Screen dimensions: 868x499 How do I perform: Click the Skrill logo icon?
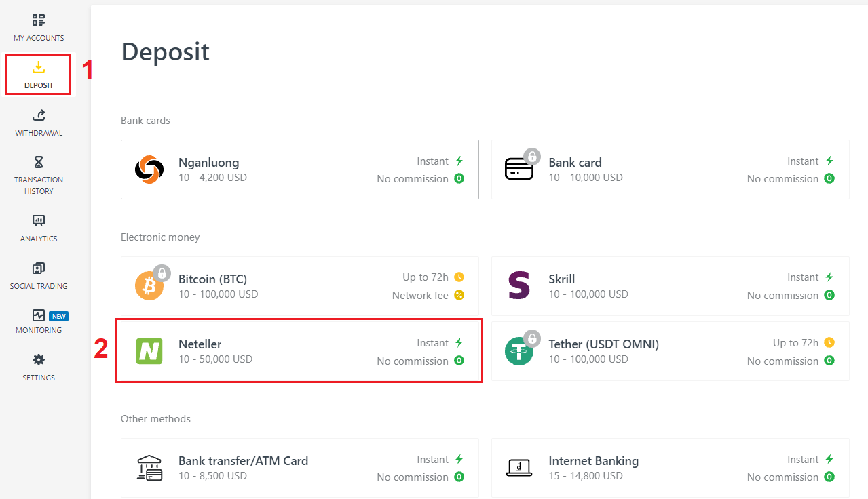(519, 285)
